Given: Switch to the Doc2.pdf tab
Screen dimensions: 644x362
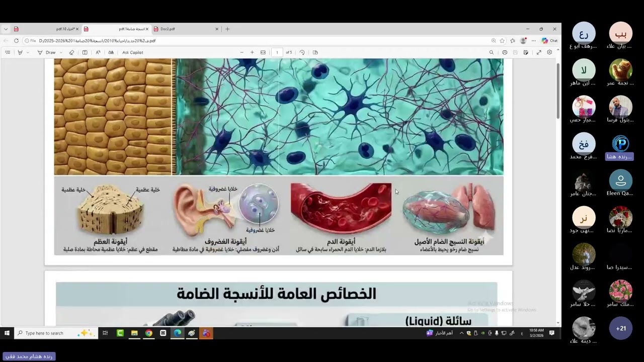Looking at the screenshot, I should (x=185, y=29).
